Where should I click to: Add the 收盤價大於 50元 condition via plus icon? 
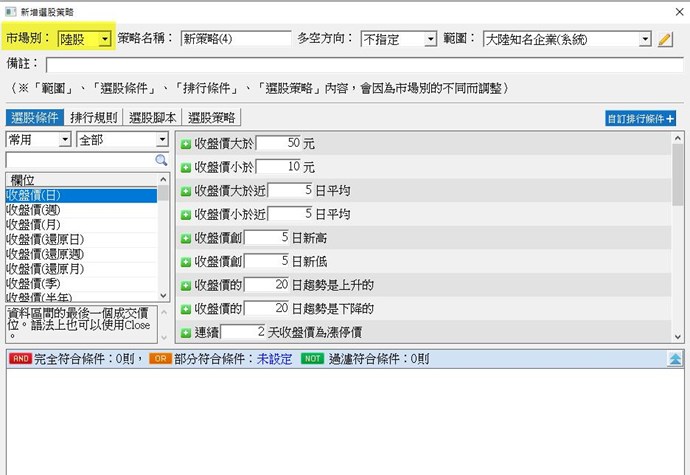[x=186, y=144]
